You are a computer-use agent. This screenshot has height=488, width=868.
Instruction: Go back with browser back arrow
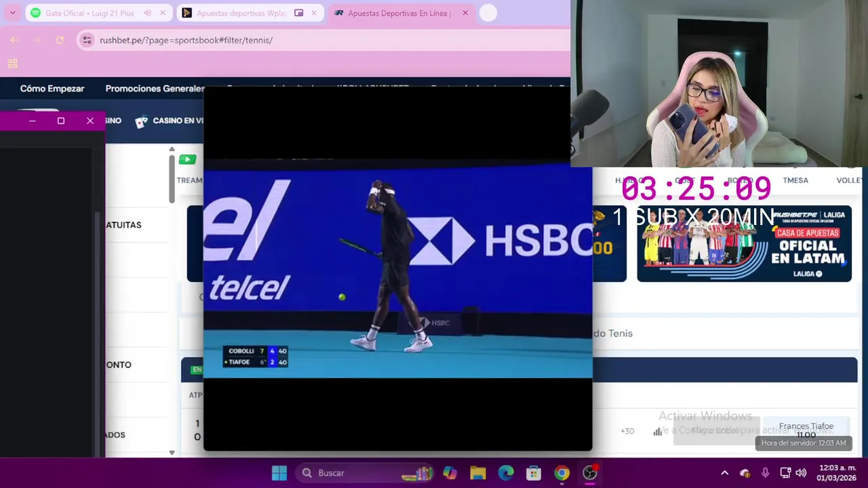coord(14,40)
